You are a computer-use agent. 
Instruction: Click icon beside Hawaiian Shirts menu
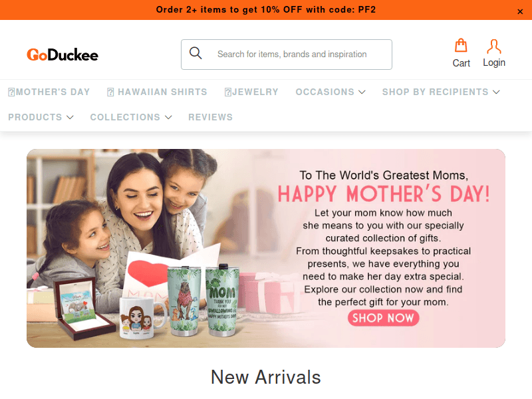pos(110,92)
